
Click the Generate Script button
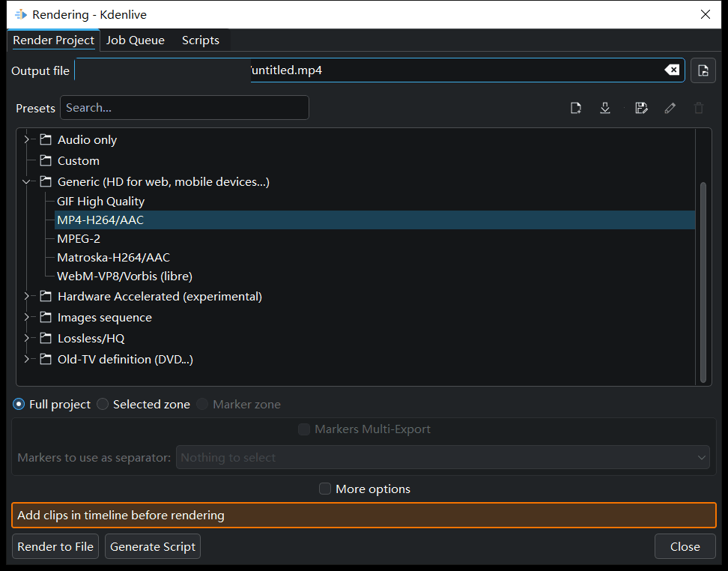[x=153, y=546]
